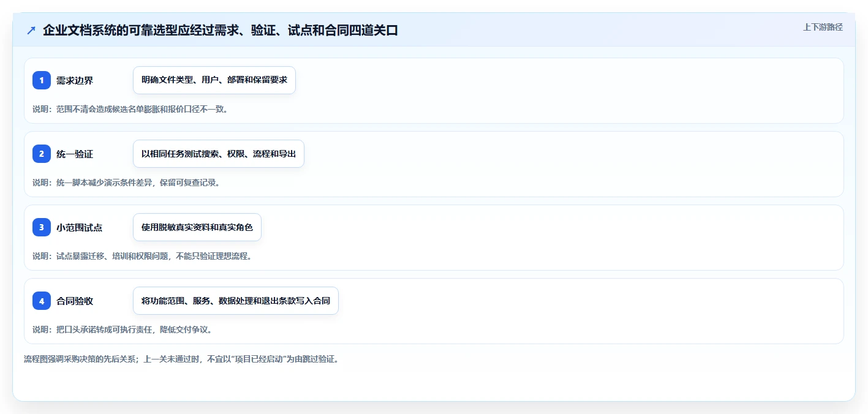Click the box 明确文件类型、用户、部署和保留要求

click(214, 80)
